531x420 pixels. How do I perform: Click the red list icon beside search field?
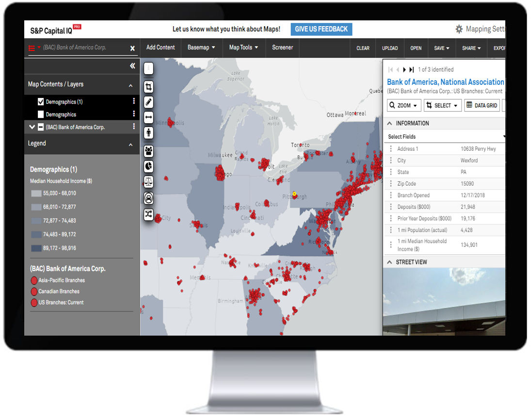coord(32,48)
